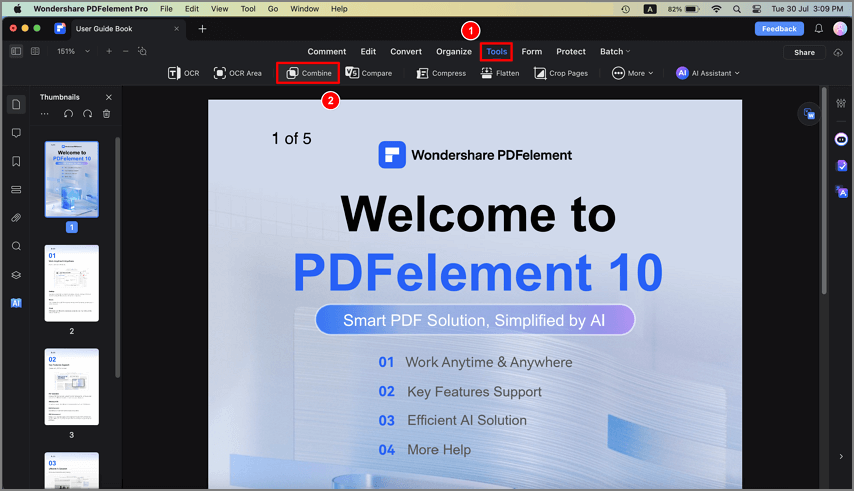Delete the selected thumbnail page
Viewport: 854px width, 491px height.
pyautogui.click(x=106, y=114)
